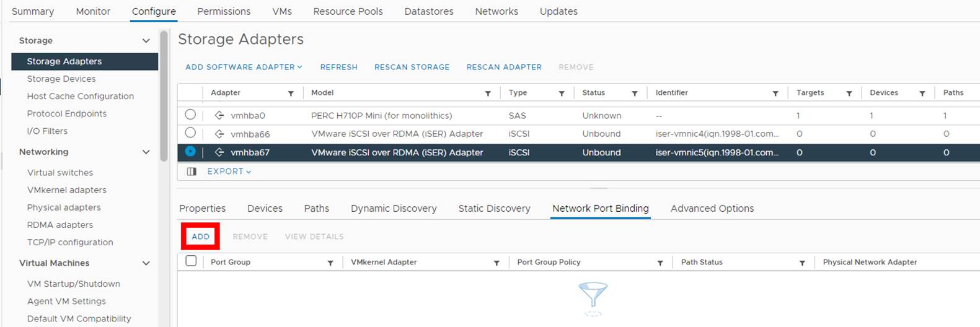This screenshot has height=327, width=980.
Task: Switch to the Dynamic Discovery tab
Action: point(394,209)
